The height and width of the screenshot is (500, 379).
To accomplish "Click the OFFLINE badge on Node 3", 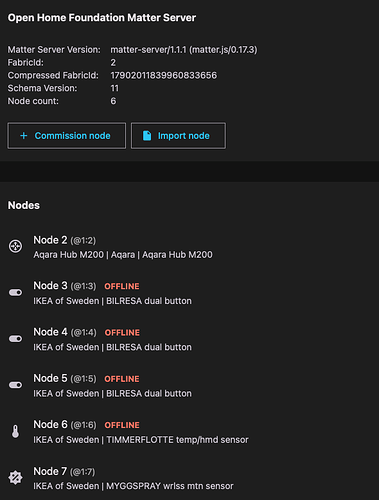I will pyautogui.click(x=122, y=286).
